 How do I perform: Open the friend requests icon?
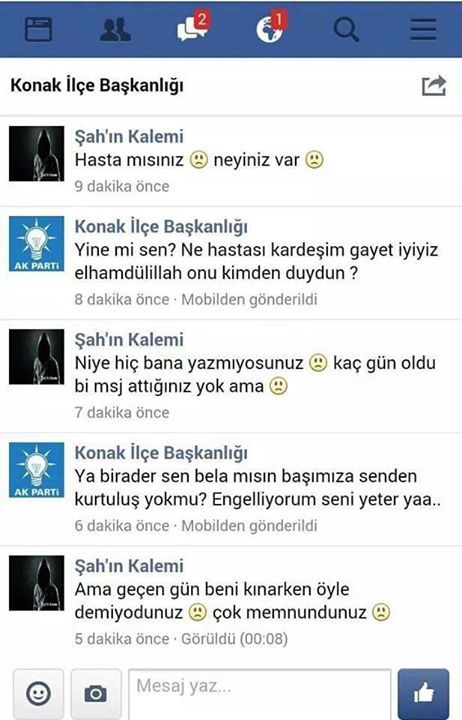coord(115,30)
